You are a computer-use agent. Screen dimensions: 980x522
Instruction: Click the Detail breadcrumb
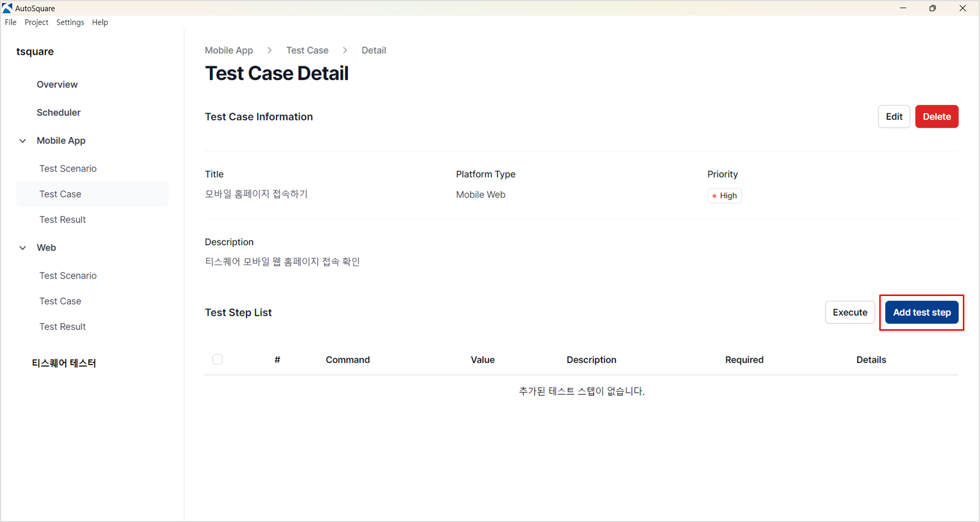[374, 50]
